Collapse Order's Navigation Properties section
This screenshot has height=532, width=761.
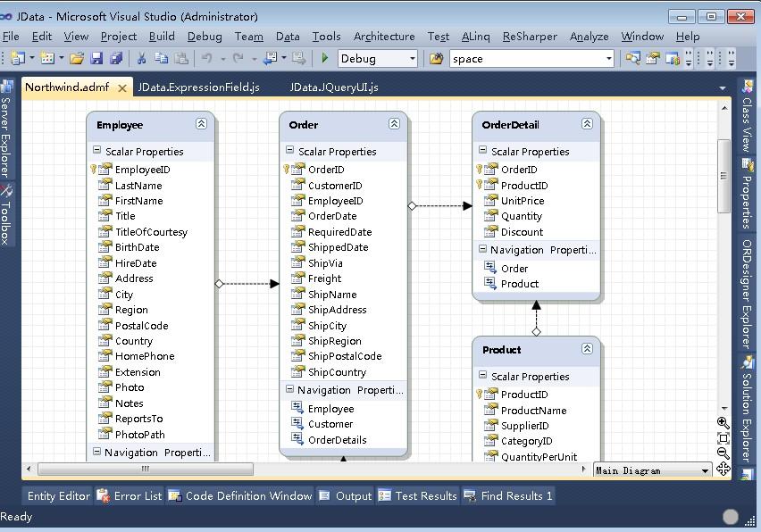(289, 389)
